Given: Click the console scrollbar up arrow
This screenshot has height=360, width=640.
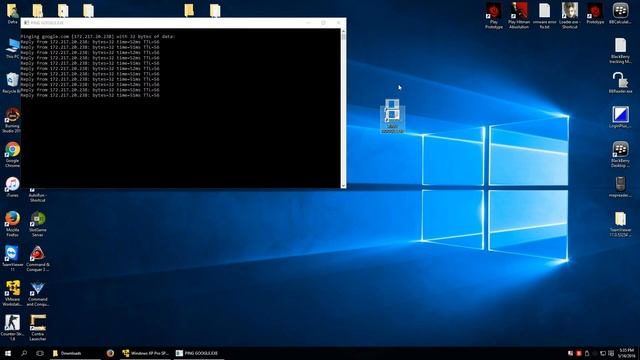Looking at the screenshot, I should (x=343, y=31).
